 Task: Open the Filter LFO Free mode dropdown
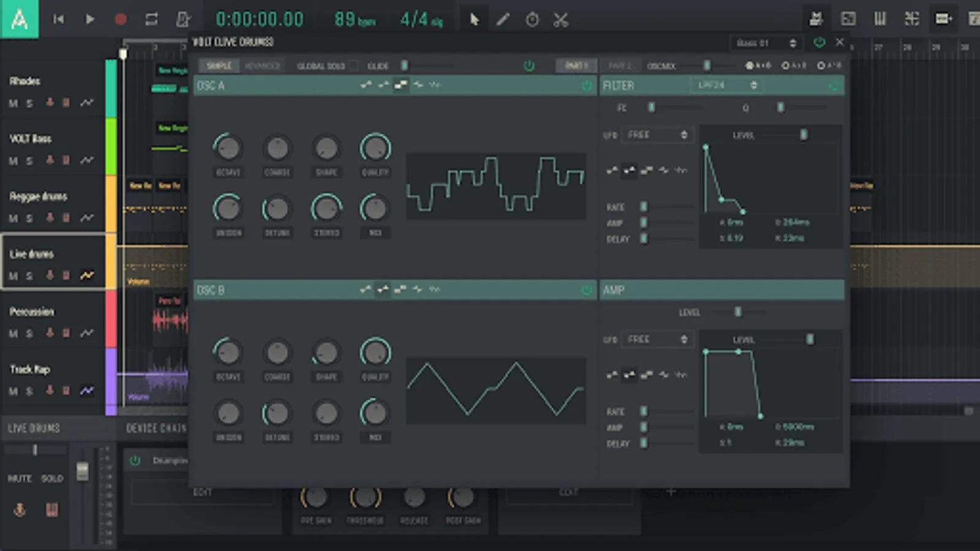657,135
